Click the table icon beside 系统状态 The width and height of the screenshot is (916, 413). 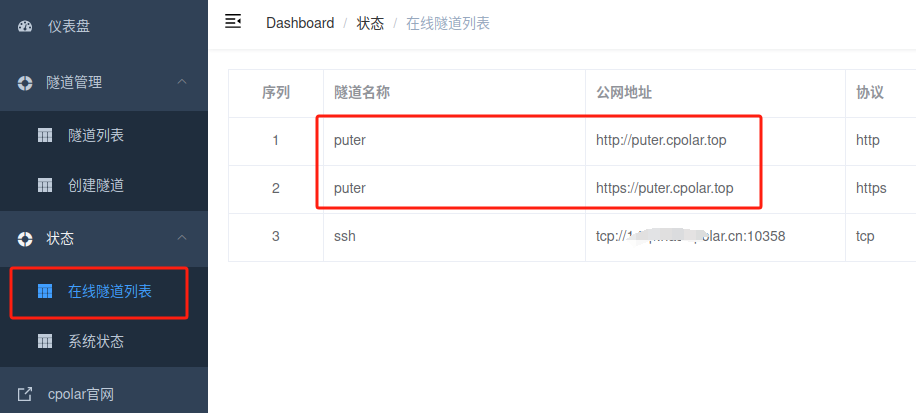(45, 341)
